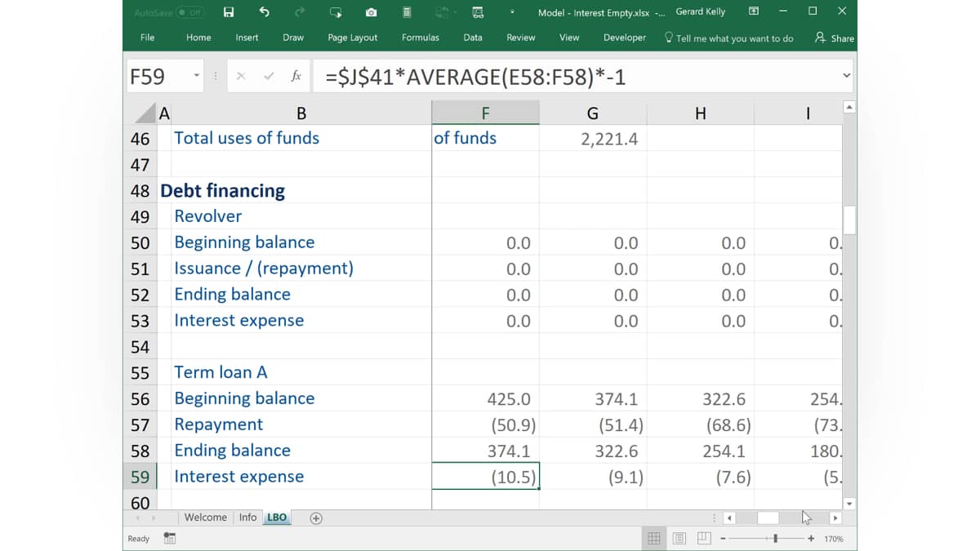
Task: Click the Select All corner triangle
Action: click(144, 113)
